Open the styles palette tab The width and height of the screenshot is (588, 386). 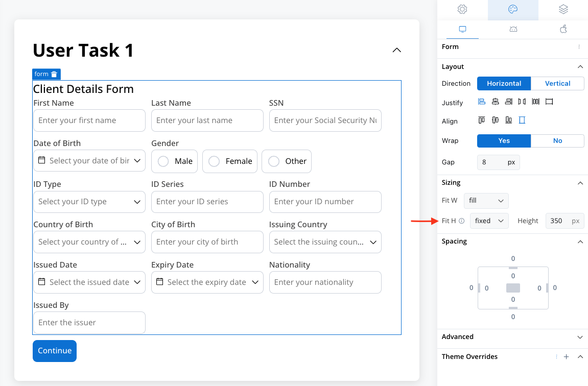coord(513,9)
